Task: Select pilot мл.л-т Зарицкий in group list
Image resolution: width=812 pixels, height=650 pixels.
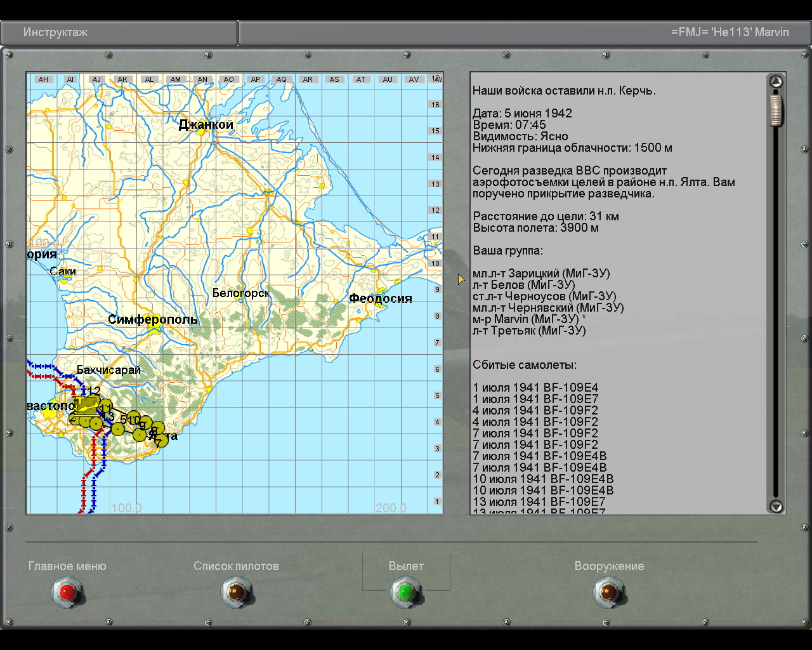Action: click(540, 273)
